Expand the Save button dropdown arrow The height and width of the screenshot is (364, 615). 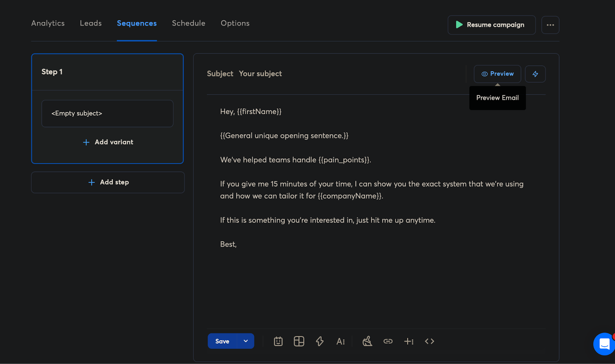pyautogui.click(x=246, y=341)
